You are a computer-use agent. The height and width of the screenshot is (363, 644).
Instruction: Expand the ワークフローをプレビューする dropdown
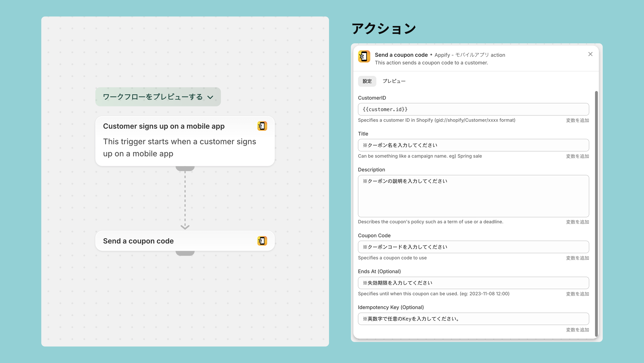click(158, 97)
